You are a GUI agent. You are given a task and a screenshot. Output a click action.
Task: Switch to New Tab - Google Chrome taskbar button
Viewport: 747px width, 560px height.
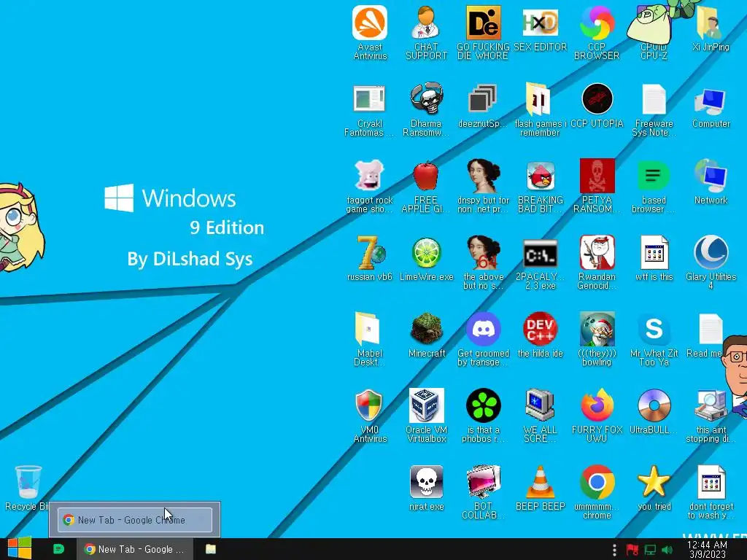[135, 549]
